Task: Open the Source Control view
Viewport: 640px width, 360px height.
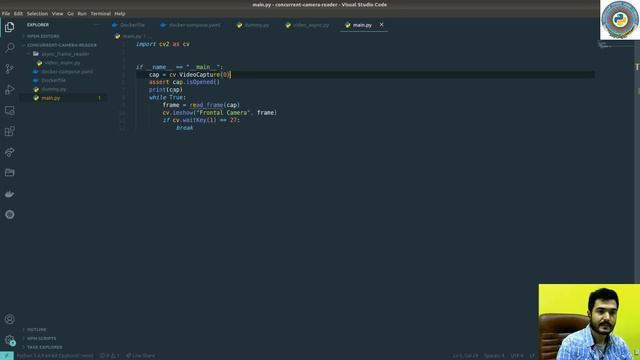Action: [9, 69]
